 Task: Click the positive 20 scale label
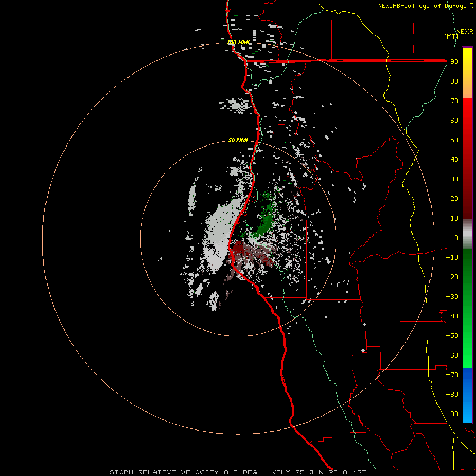(454, 198)
